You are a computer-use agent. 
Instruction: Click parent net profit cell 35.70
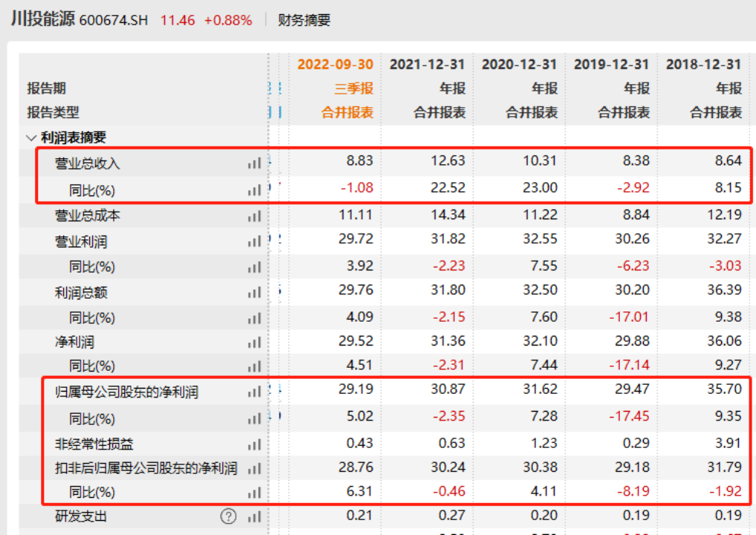[724, 389]
